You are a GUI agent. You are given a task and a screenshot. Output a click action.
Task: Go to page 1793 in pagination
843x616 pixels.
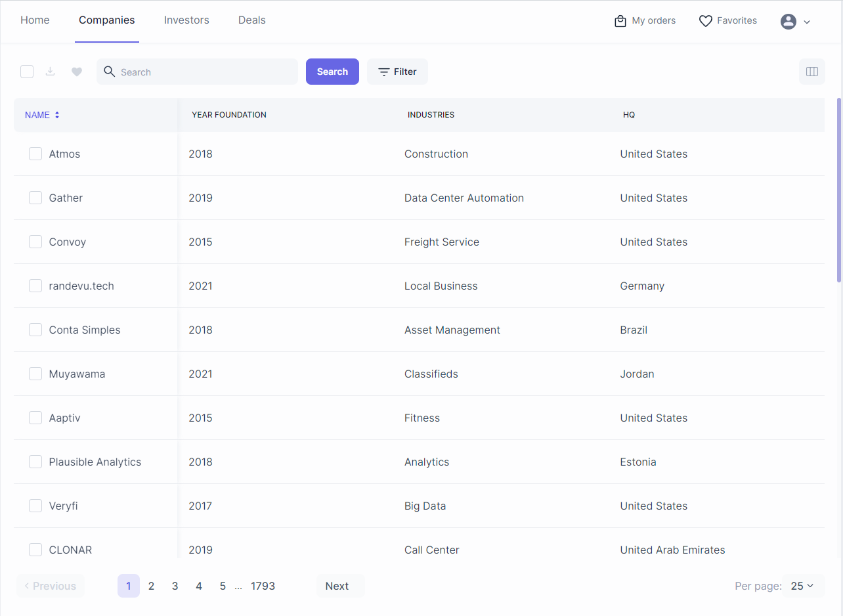click(263, 586)
